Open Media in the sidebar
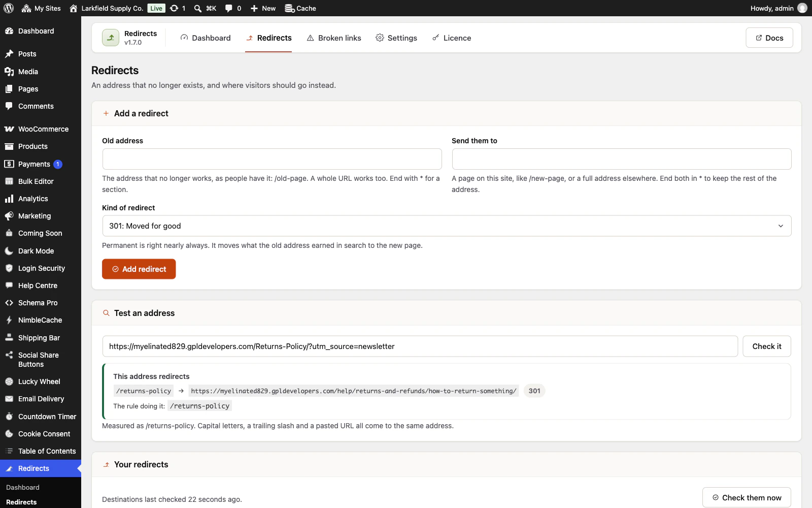 (x=41, y=72)
